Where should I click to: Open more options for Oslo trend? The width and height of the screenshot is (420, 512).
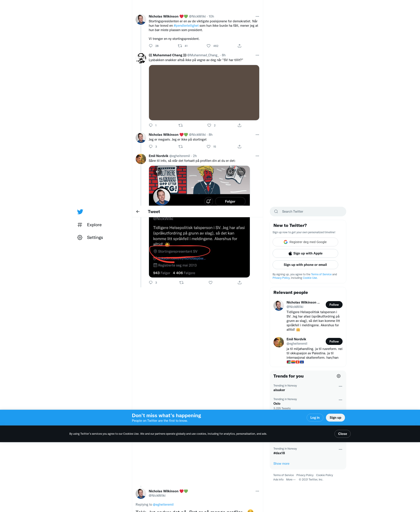[x=340, y=400]
